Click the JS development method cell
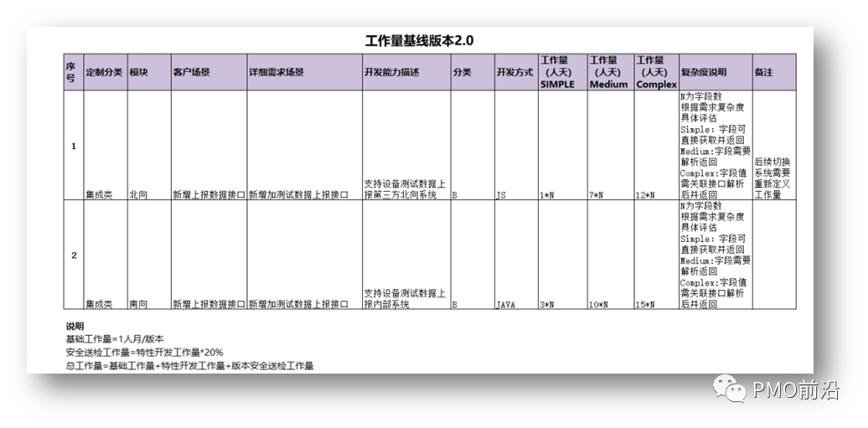Viewport: 868px width, 428px height. click(x=516, y=146)
